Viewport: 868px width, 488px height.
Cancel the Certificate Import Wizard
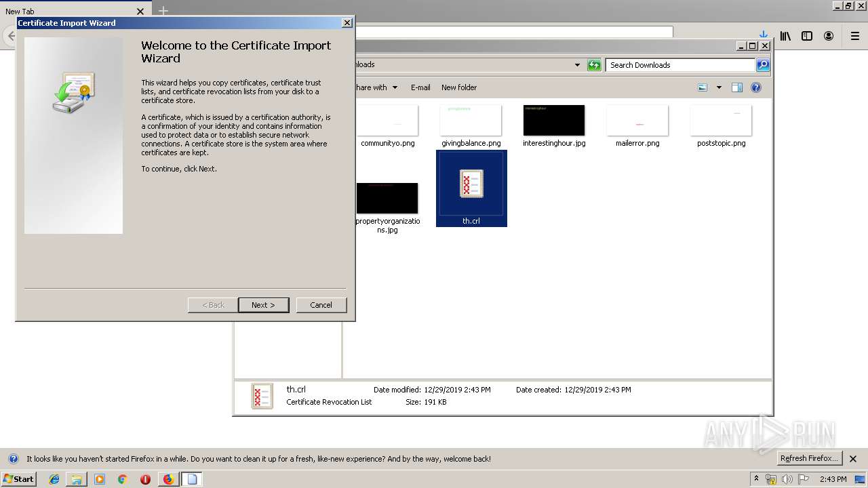(x=321, y=305)
